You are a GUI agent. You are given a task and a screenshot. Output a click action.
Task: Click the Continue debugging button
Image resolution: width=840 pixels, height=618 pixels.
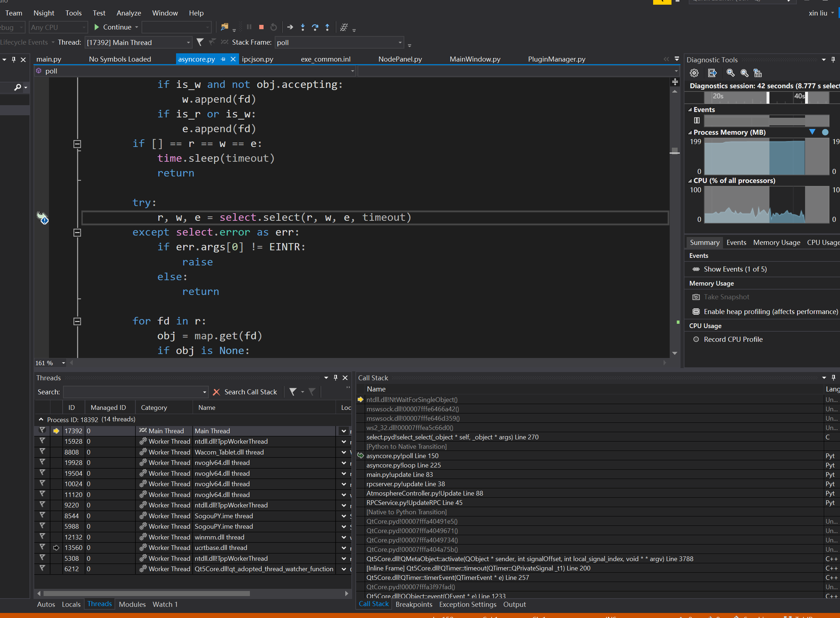coord(113,27)
